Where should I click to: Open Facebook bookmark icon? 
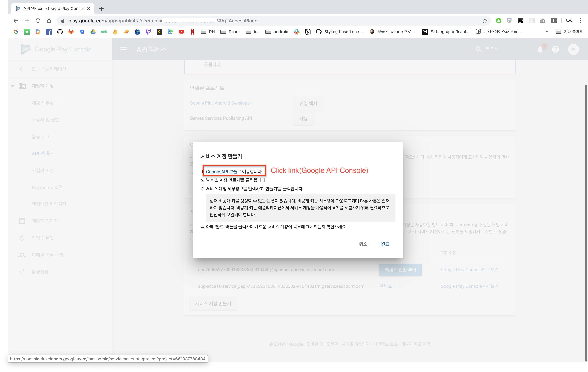coord(49,32)
